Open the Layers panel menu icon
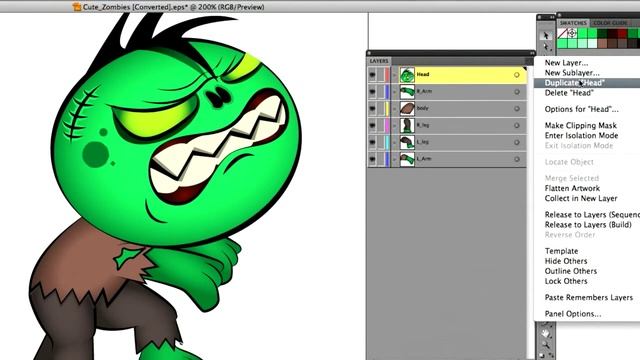This screenshot has height=360, width=640. point(529,61)
